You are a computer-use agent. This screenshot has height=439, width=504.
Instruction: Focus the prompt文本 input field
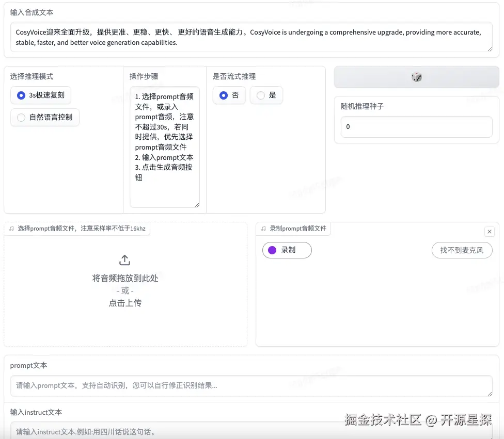(251, 386)
